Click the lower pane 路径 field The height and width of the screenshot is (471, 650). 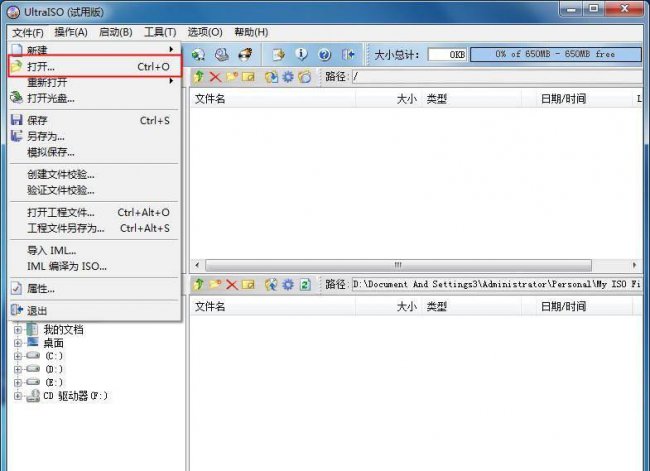[497, 284]
